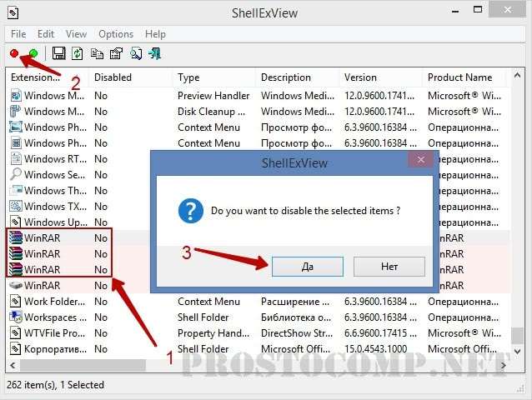Click the Refresh toolbar icon

(x=78, y=53)
